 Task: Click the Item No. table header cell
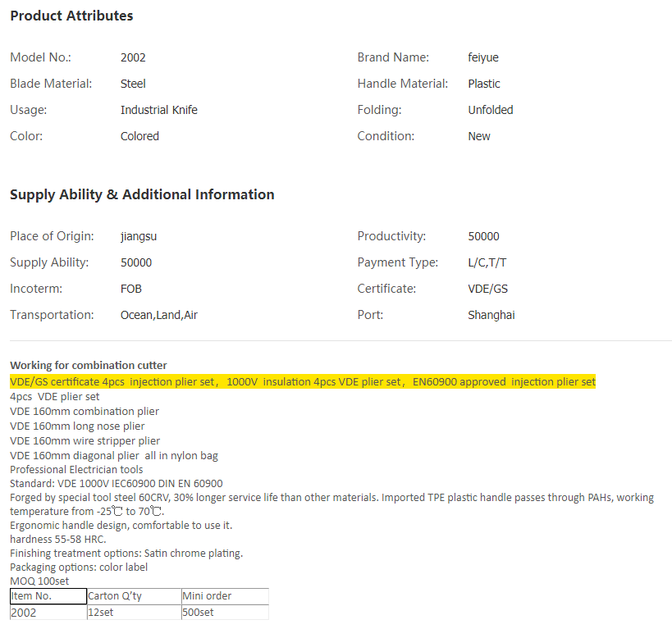pos(48,596)
